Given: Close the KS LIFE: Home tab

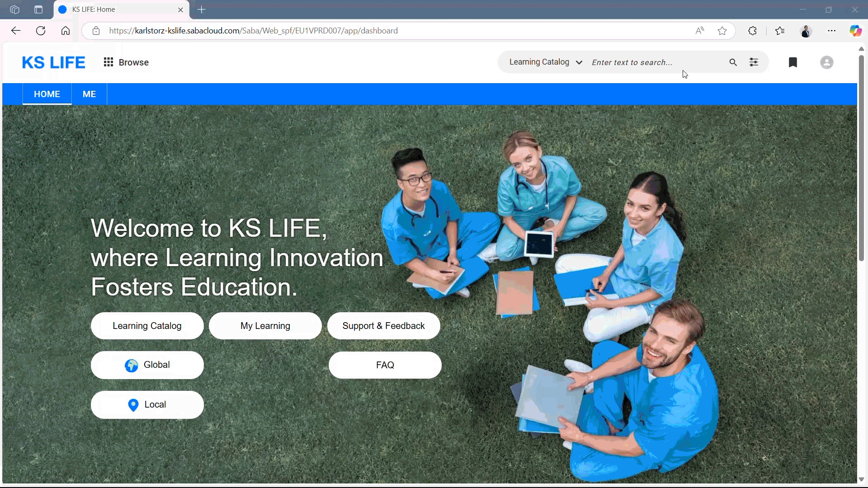Looking at the screenshot, I should 180,9.
